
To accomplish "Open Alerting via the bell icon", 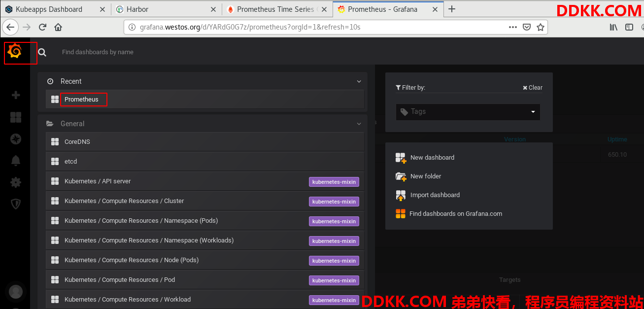I will [16, 161].
